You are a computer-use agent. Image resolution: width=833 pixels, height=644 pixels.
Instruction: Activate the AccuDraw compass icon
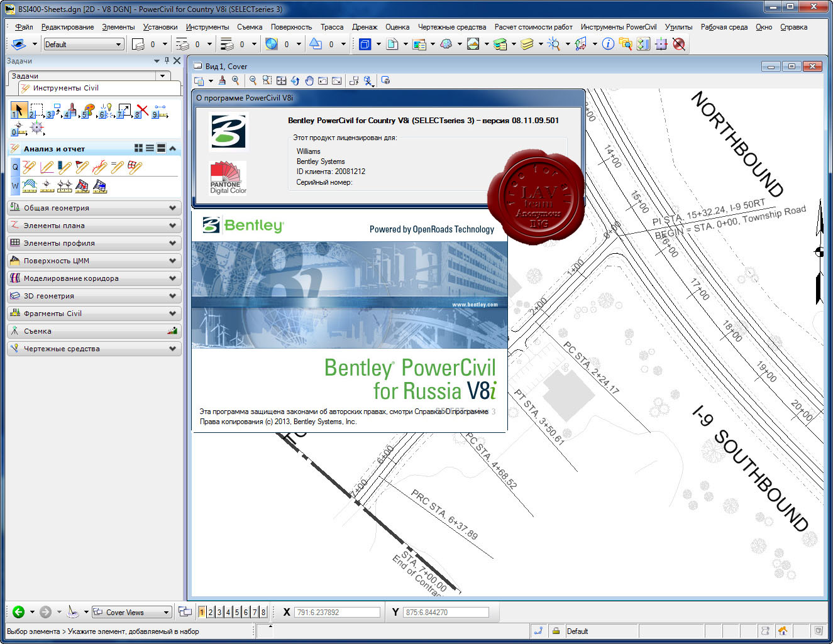(x=37, y=128)
